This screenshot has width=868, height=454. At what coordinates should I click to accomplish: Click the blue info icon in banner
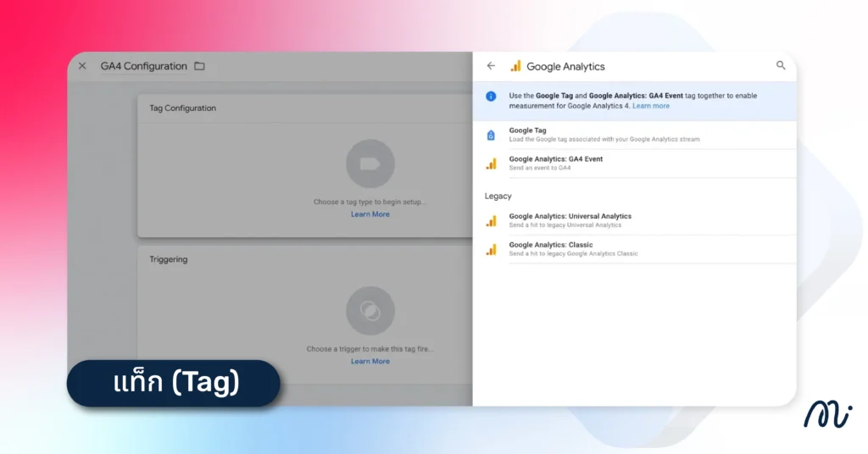(491, 97)
